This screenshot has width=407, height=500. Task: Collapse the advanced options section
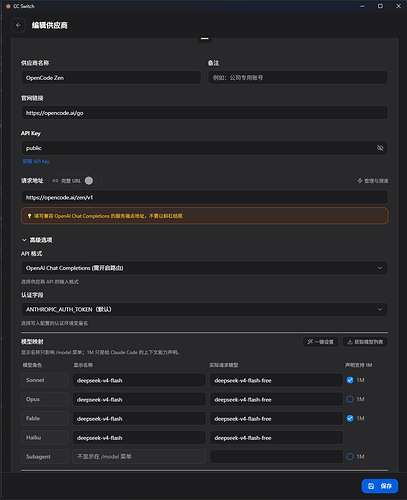[x=37, y=240]
